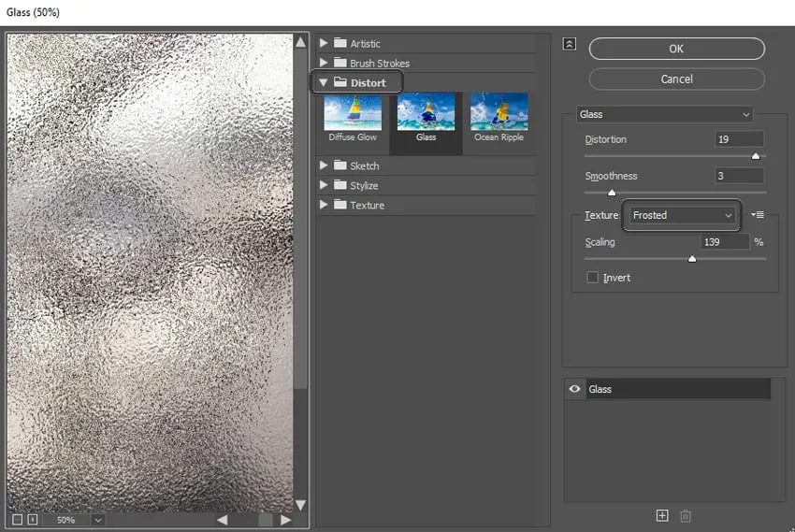Viewport: 795px width, 532px height.
Task: Expand the Artistic filter folder
Action: click(324, 43)
